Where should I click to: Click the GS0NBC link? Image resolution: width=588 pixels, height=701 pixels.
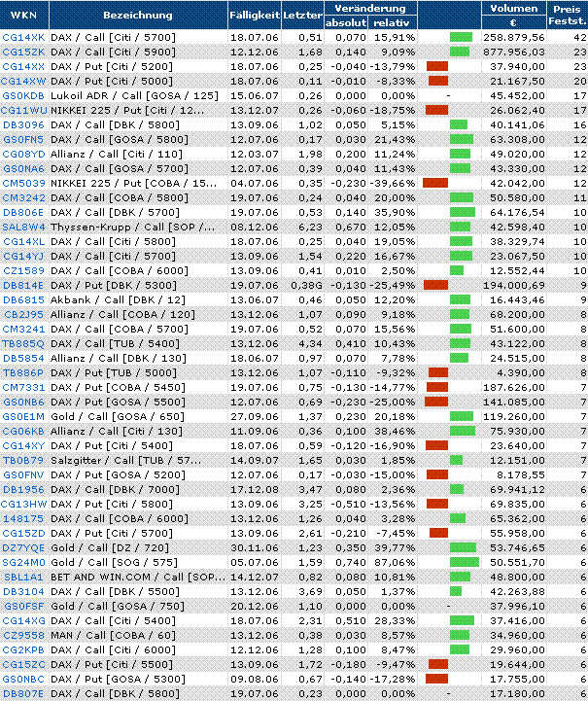click(x=23, y=679)
